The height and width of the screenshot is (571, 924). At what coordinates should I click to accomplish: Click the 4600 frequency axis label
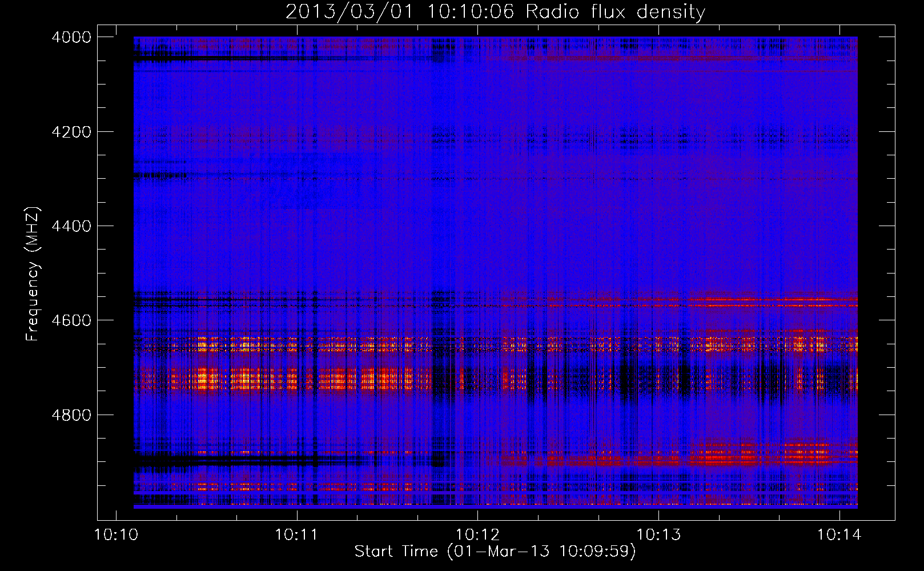coord(71,320)
